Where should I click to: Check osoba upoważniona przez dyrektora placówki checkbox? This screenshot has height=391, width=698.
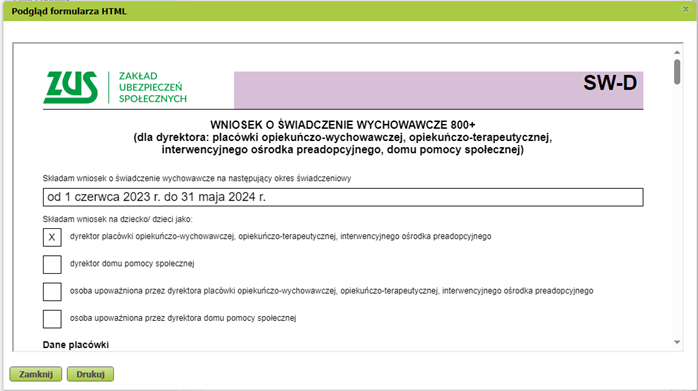pos(52,292)
